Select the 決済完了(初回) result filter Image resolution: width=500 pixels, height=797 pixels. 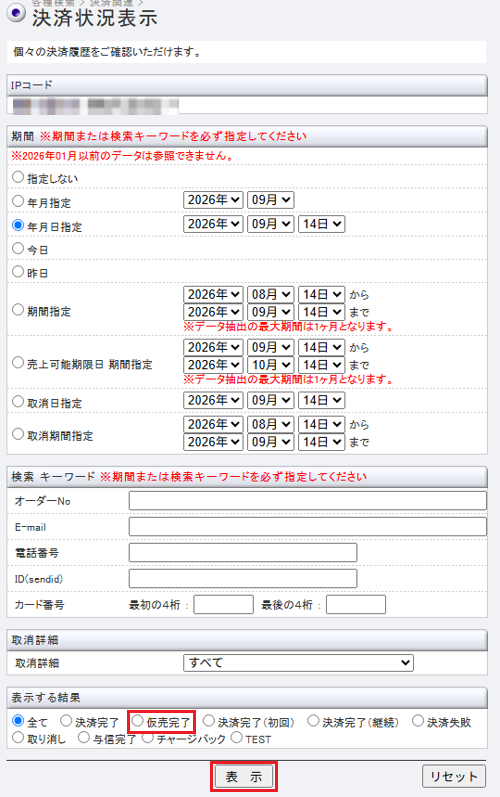point(209,720)
